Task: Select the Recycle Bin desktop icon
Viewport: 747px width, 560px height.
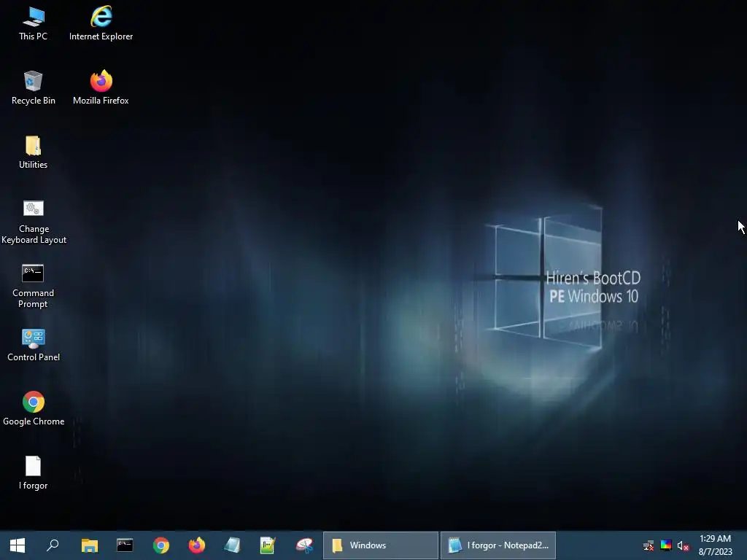Action: [34, 88]
